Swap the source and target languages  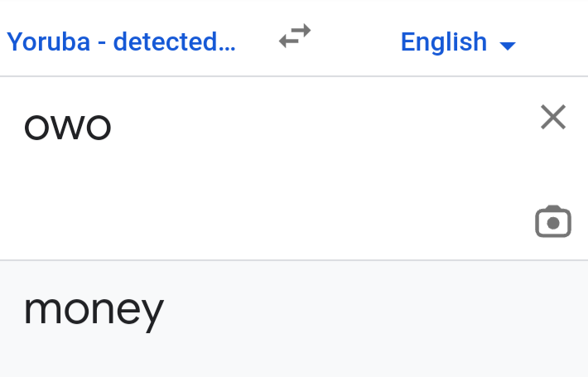[x=295, y=36]
